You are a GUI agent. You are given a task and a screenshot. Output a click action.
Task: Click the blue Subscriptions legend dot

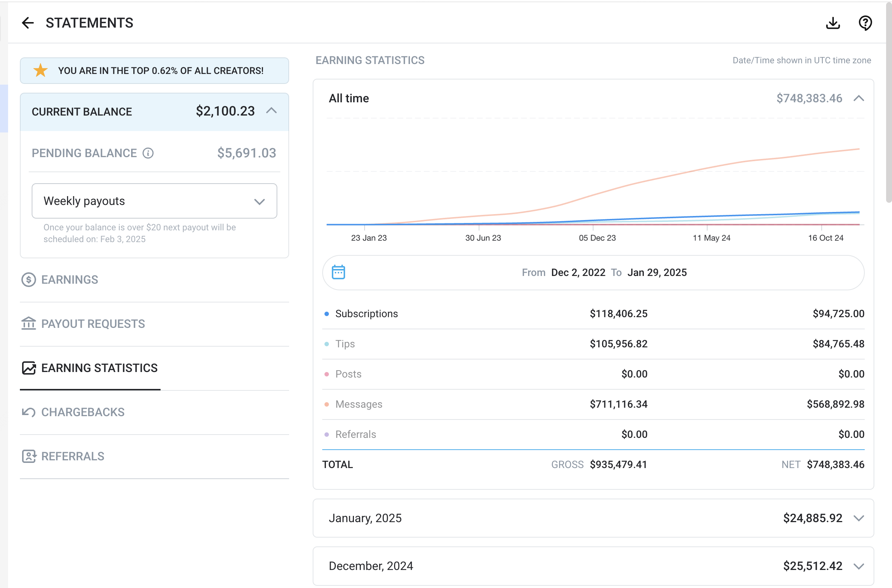click(x=326, y=314)
